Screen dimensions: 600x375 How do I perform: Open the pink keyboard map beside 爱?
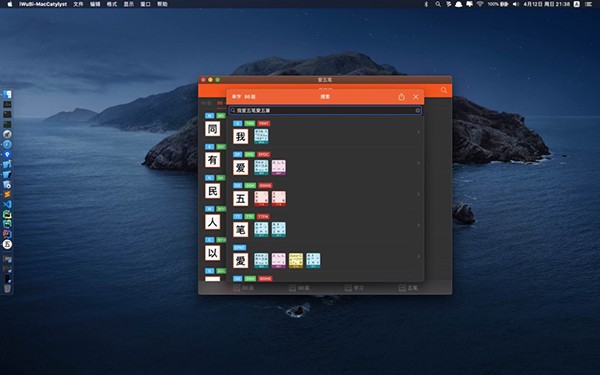[x=279, y=167]
